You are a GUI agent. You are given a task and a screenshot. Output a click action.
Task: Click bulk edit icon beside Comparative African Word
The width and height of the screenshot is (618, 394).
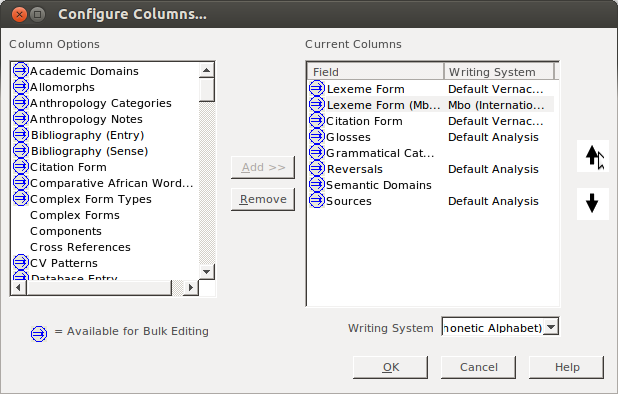(x=20, y=182)
